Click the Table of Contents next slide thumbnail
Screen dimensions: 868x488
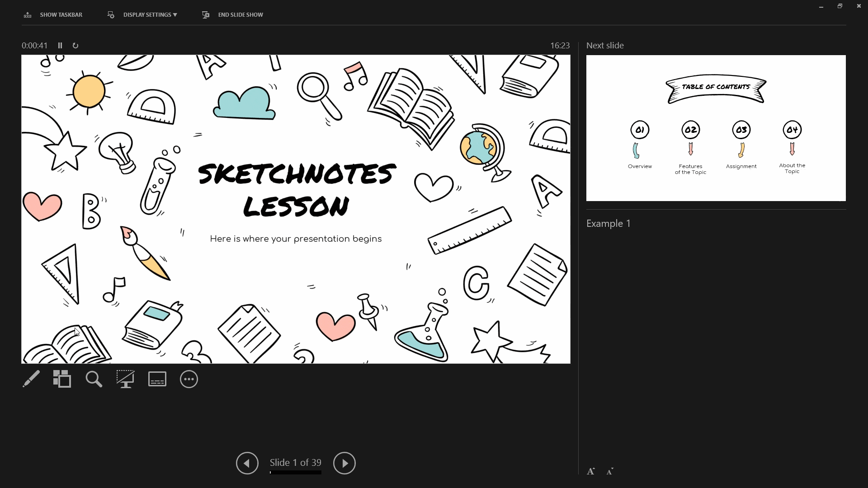715,127
